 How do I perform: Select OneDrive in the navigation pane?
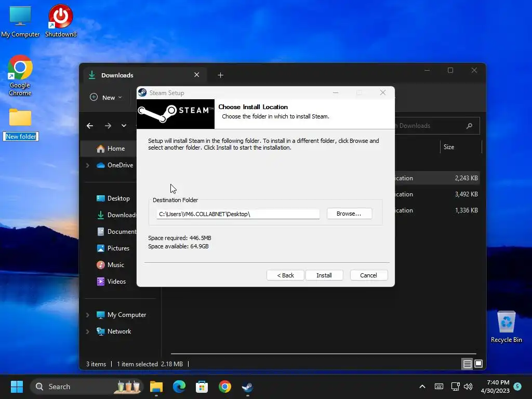pos(115,165)
